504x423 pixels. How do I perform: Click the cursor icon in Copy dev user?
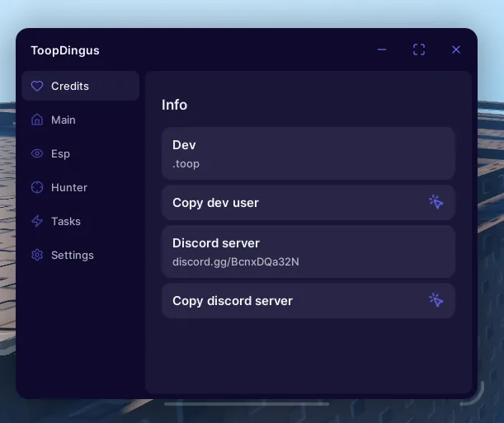click(436, 202)
